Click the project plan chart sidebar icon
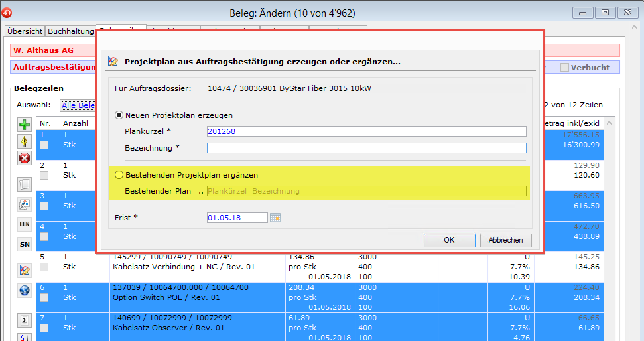Viewport: 644px width, 341px height. (x=25, y=270)
